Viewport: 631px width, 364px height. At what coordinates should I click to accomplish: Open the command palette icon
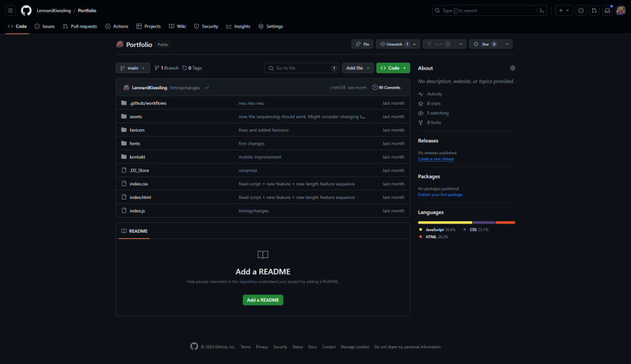pyautogui.click(x=542, y=10)
